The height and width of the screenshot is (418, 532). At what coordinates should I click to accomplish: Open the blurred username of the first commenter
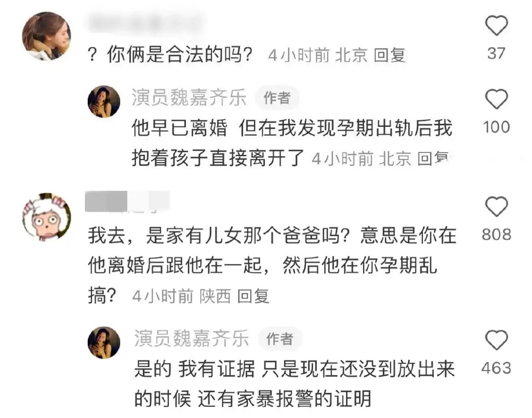[144, 23]
